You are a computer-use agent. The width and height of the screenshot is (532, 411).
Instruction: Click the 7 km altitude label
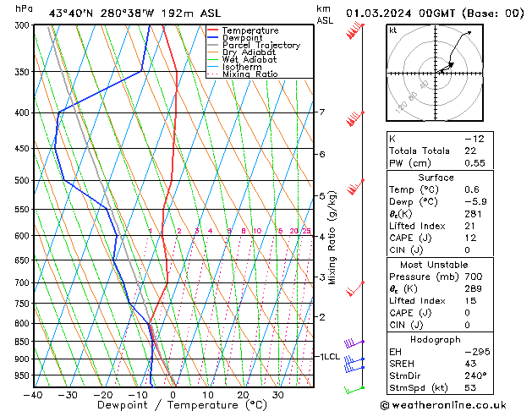tap(322, 112)
